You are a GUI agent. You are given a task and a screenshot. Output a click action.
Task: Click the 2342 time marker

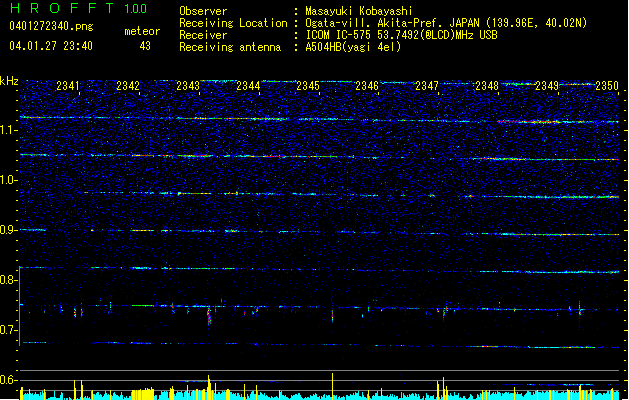tap(128, 85)
